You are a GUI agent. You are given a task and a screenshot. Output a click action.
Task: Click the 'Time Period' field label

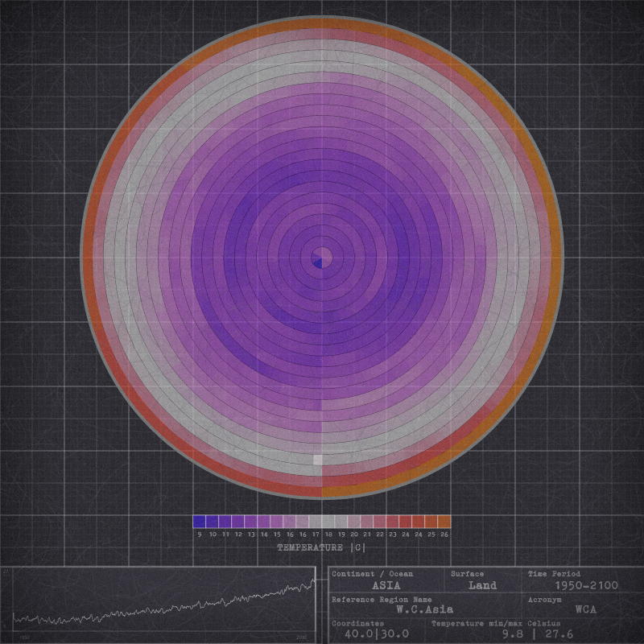click(554, 574)
